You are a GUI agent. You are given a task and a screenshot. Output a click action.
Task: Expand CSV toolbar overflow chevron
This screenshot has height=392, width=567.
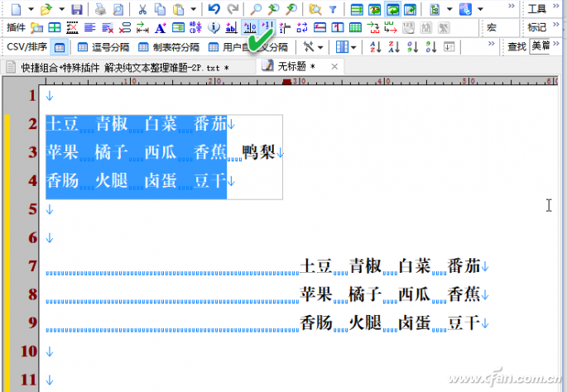(491, 44)
